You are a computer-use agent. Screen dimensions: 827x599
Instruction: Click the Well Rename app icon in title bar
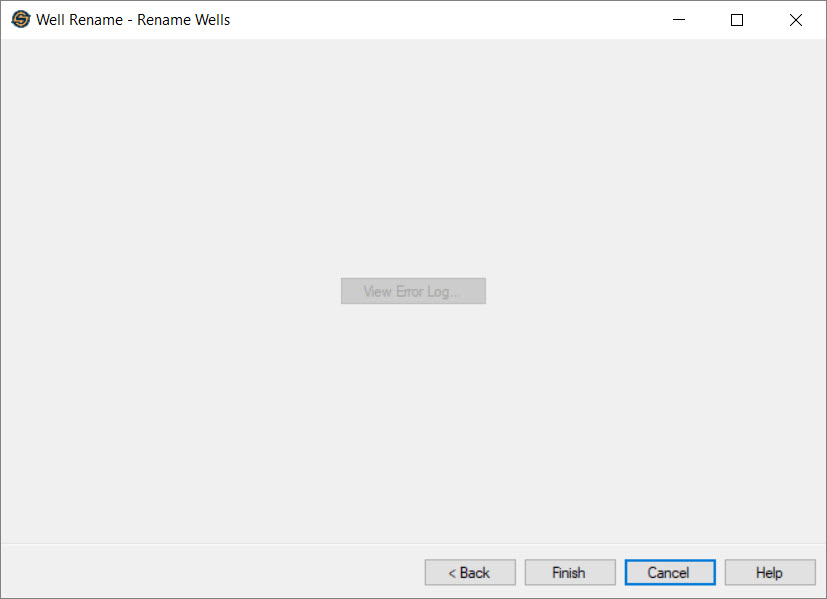point(20,20)
